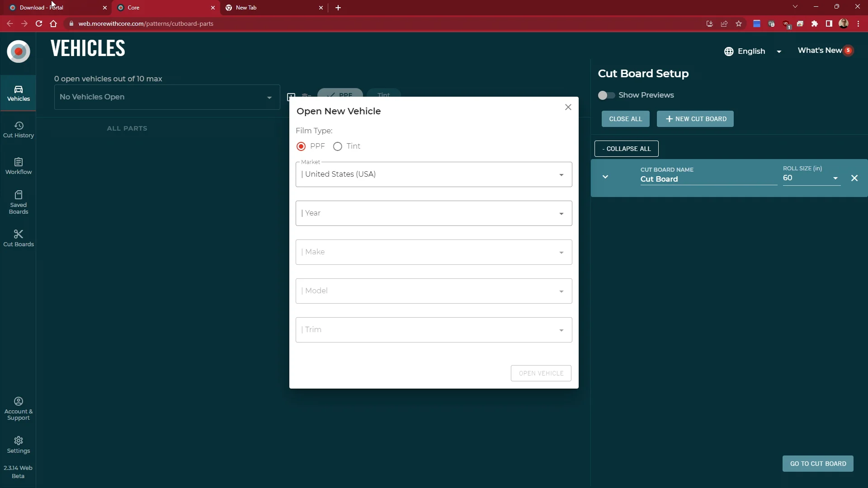Select the Core browser tab
The image size is (868, 488).
[166, 8]
